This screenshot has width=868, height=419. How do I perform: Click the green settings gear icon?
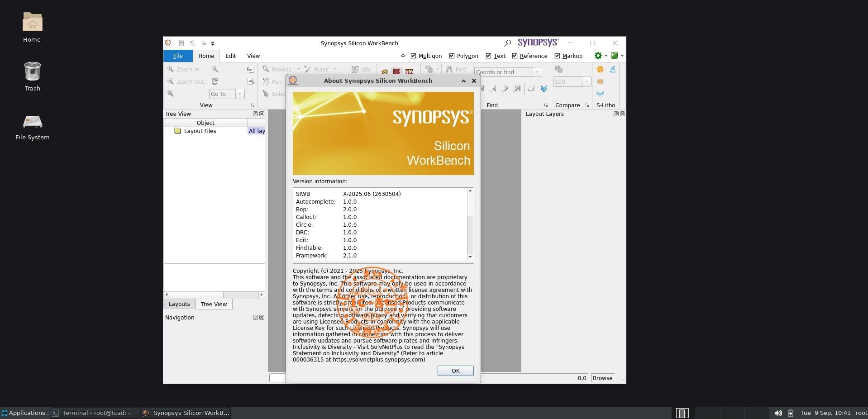[598, 56]
